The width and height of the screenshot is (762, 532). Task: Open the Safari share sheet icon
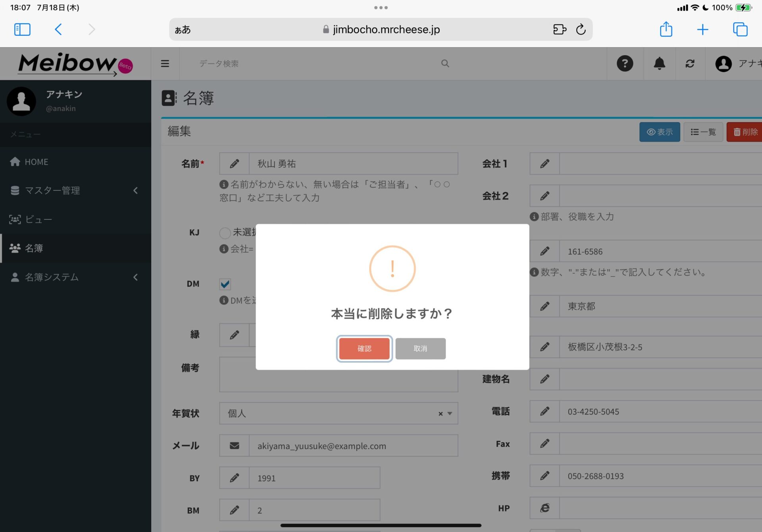666,29
